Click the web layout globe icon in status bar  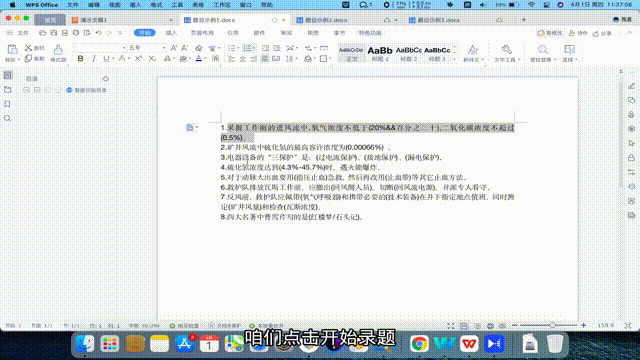point(490,326)
